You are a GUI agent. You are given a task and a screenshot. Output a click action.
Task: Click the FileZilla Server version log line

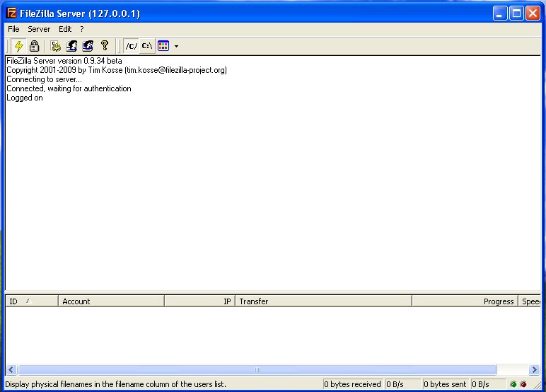[64, 61]
